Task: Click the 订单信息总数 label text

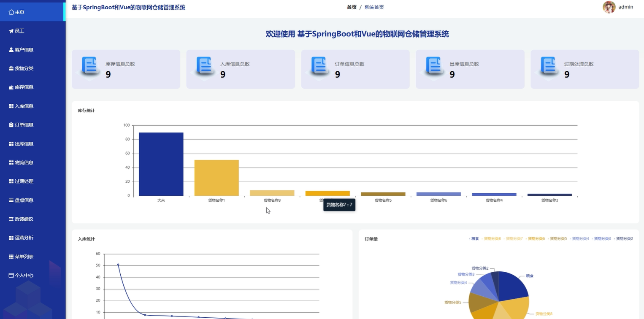Action: 350,64
